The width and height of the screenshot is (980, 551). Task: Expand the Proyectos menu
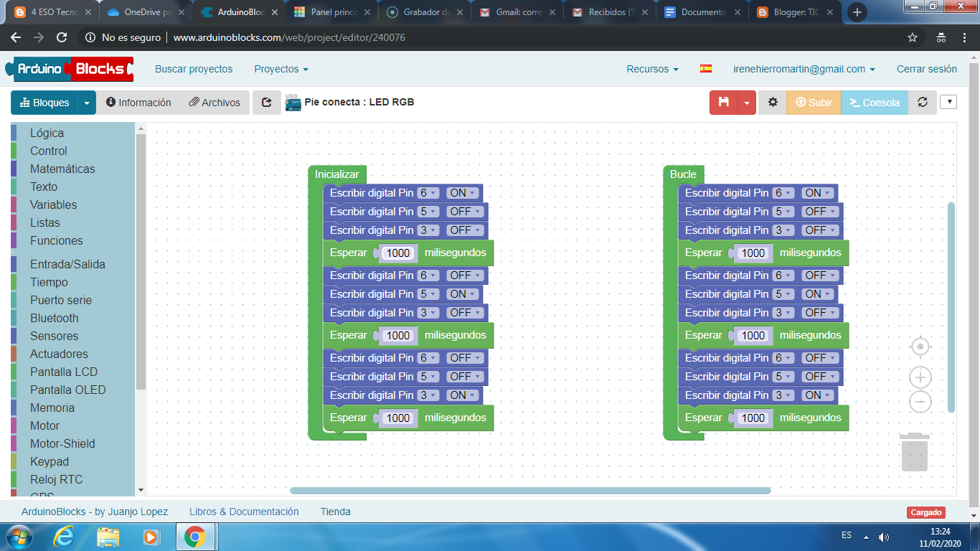point(281,69)
